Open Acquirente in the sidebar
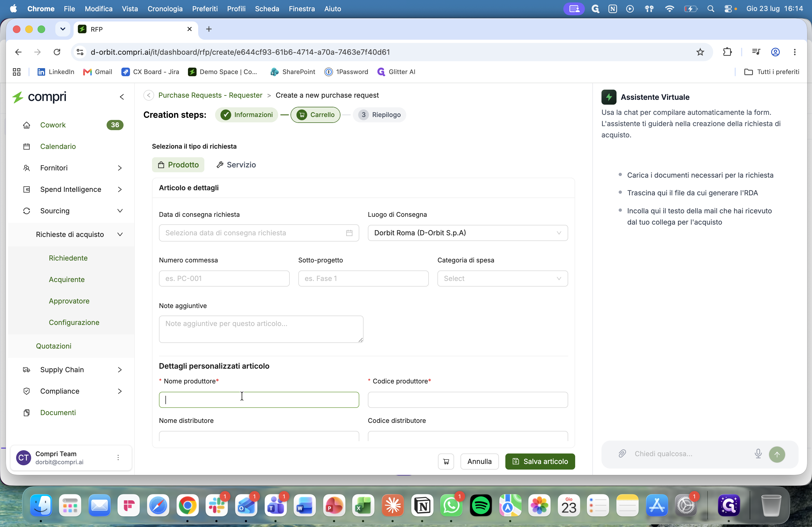Screen dimensions: 812x527 (x=67, y=280)
